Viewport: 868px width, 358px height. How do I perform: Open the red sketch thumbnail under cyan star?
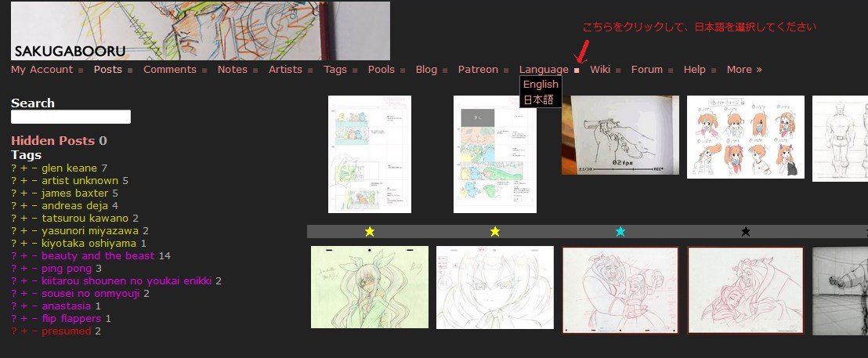(x=620, y=290)
